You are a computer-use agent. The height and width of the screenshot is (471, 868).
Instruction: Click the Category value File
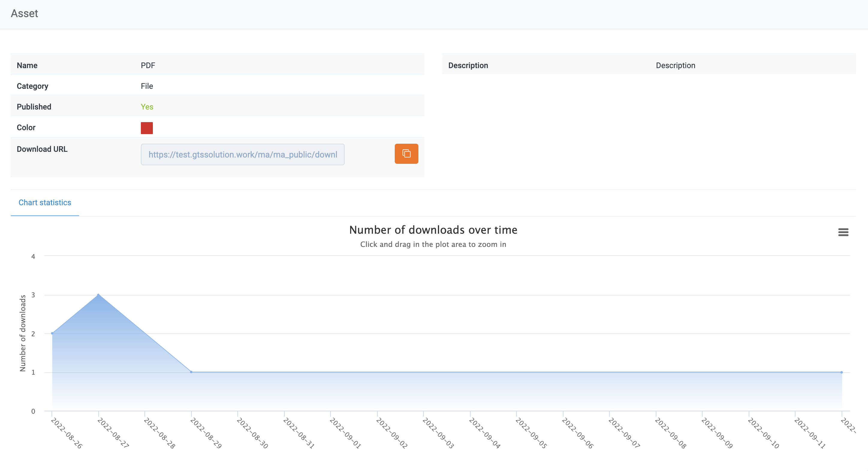pyautogui.click(x=147, y=86)
